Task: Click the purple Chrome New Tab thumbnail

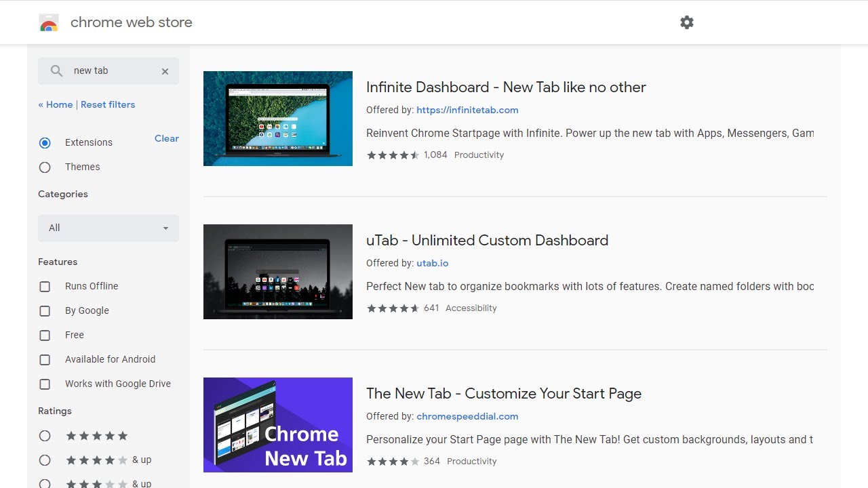Action: [278, 425]
